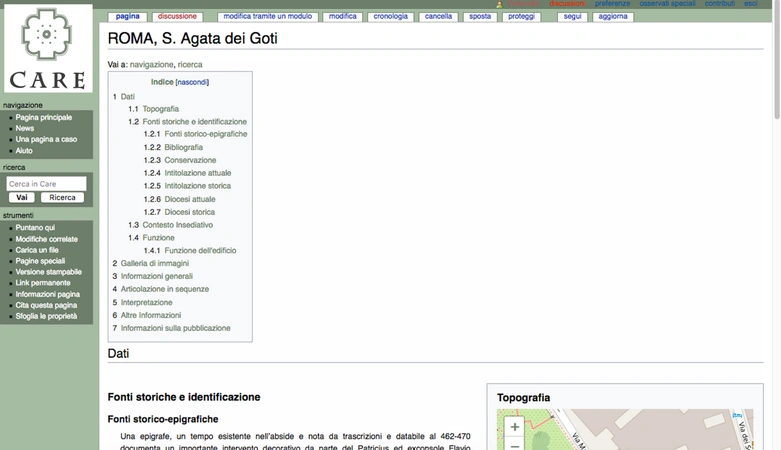Open Link permanente

pos(43,283)
